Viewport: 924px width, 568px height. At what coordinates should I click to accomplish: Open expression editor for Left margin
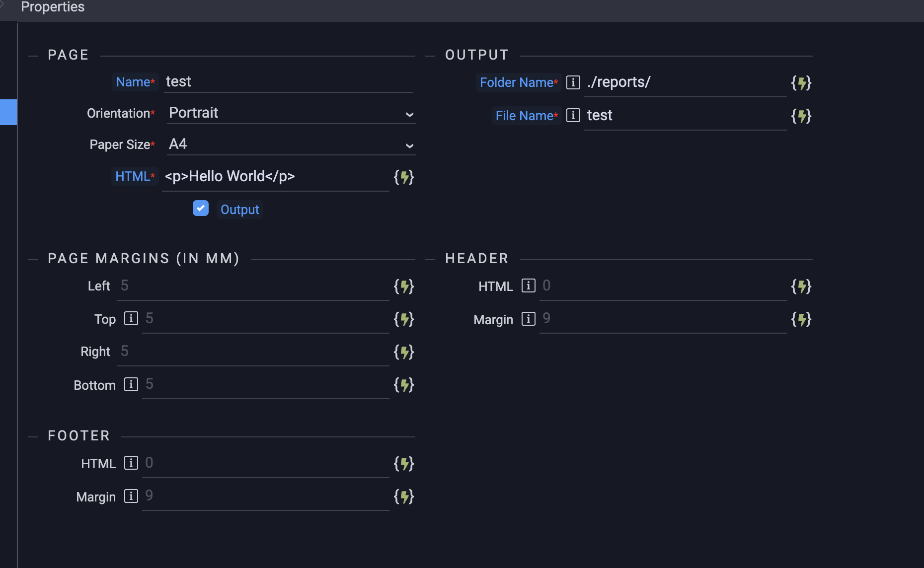[x=403, y=286]
